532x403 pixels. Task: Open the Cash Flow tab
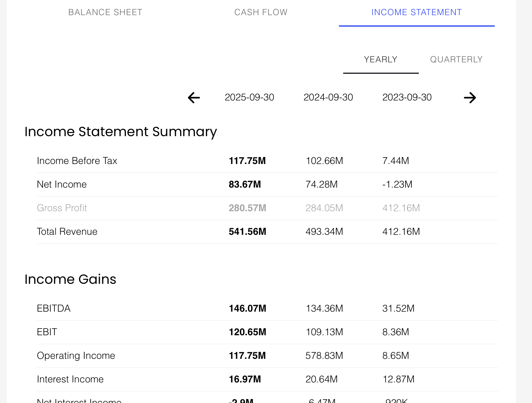pyautogui.click(x=261, y=12)
